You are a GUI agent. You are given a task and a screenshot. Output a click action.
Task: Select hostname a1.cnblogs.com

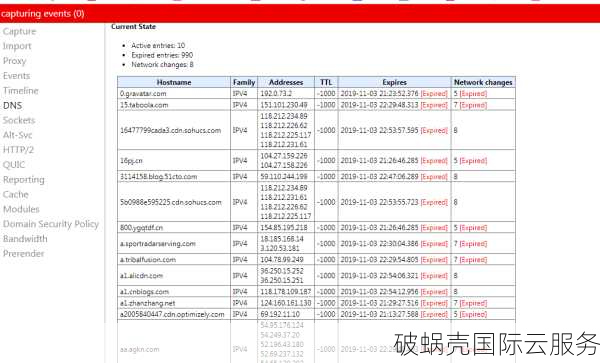[x=144, y=292]
